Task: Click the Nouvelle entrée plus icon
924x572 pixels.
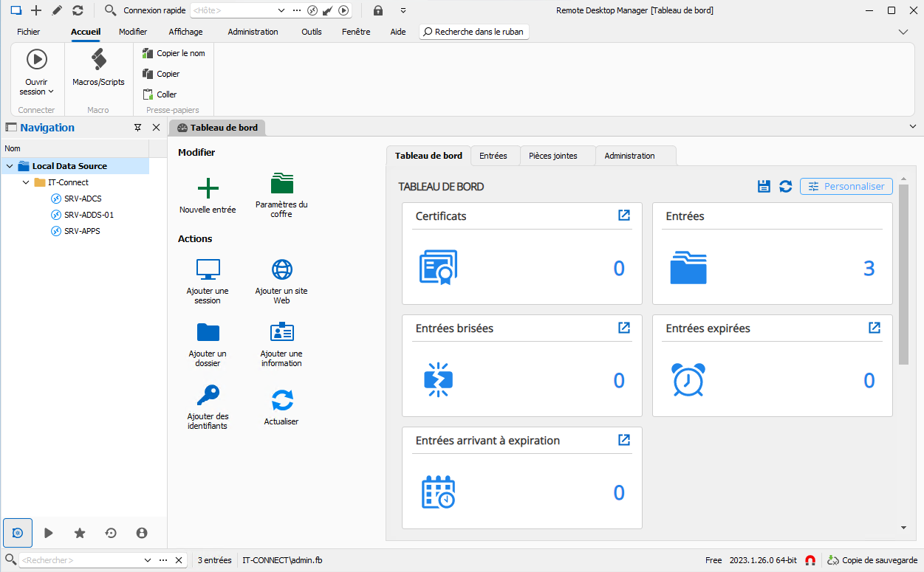Action: 208,187
